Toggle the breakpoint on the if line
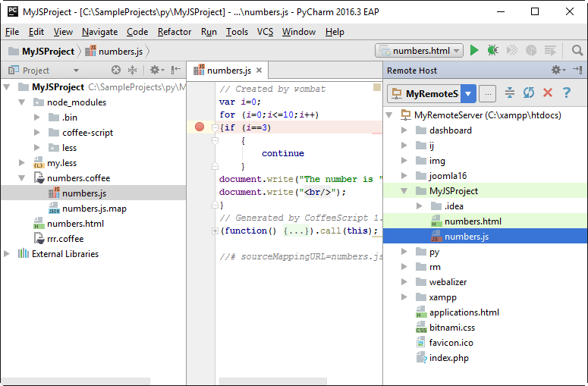588x386 pixels. pos(200,127)
